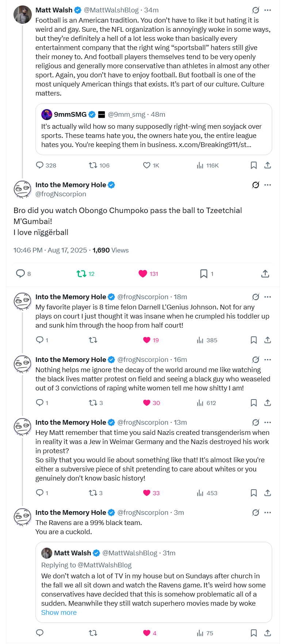Undo repost on main post showing 12 reposts
Screen dimensions: 282x644
81,274
